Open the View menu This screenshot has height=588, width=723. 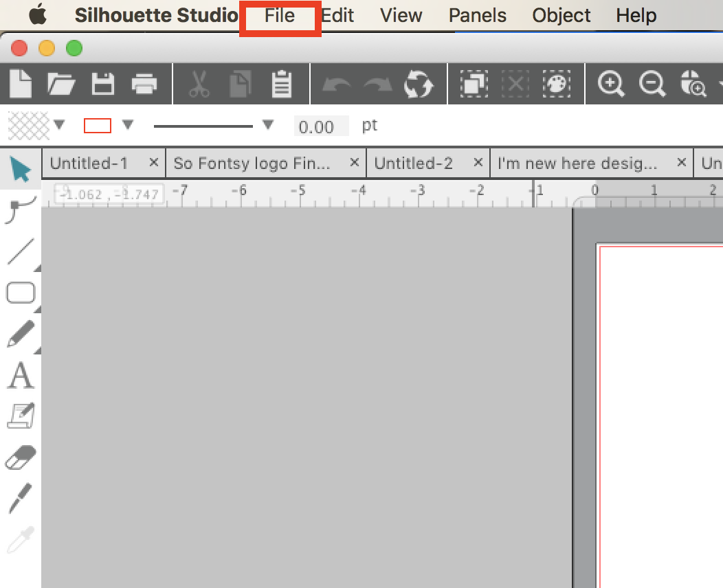coord(401,16)
